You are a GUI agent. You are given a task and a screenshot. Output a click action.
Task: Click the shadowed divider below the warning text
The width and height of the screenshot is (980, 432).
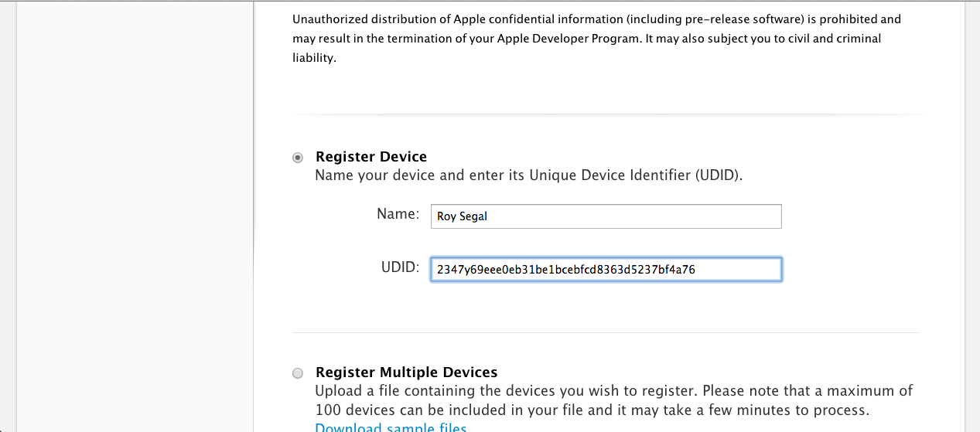609,115
